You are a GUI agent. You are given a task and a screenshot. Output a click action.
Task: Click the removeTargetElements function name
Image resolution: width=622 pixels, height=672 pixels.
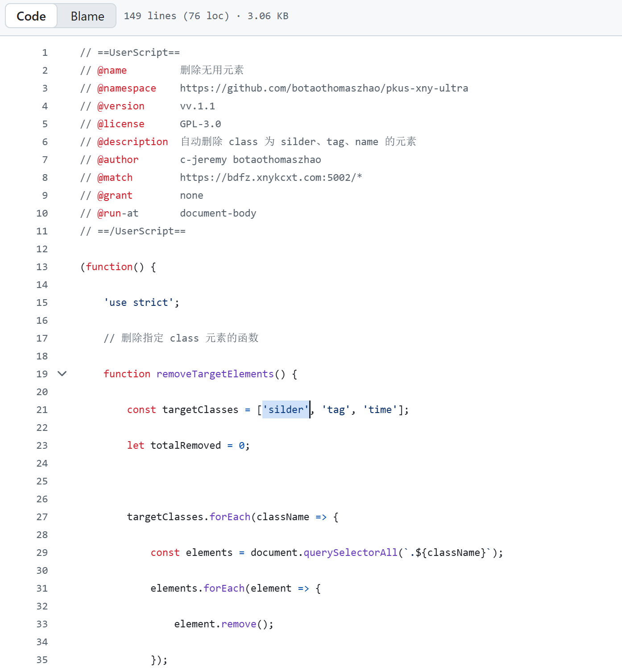[x=215, y=374]
